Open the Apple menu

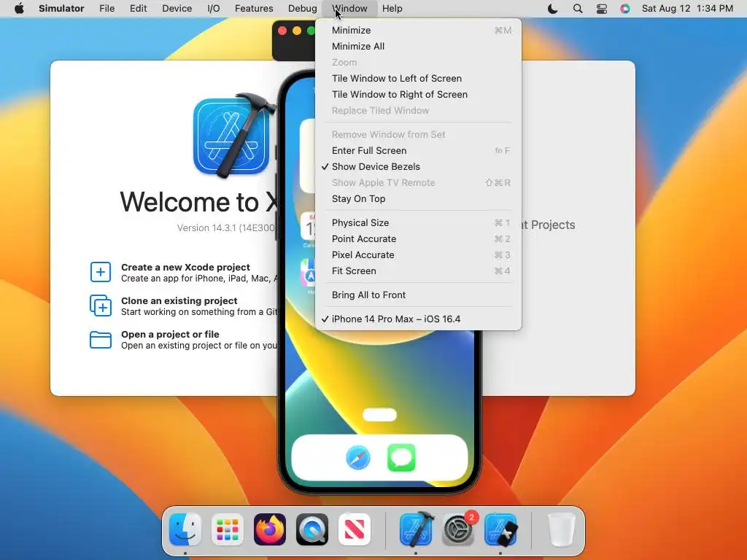pos(19,9)
